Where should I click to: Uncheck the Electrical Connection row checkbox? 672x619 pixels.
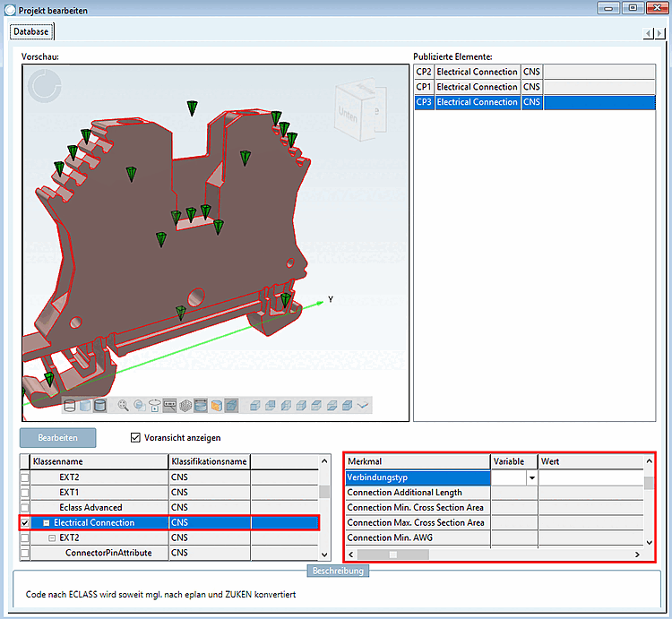tap(25, 522)
